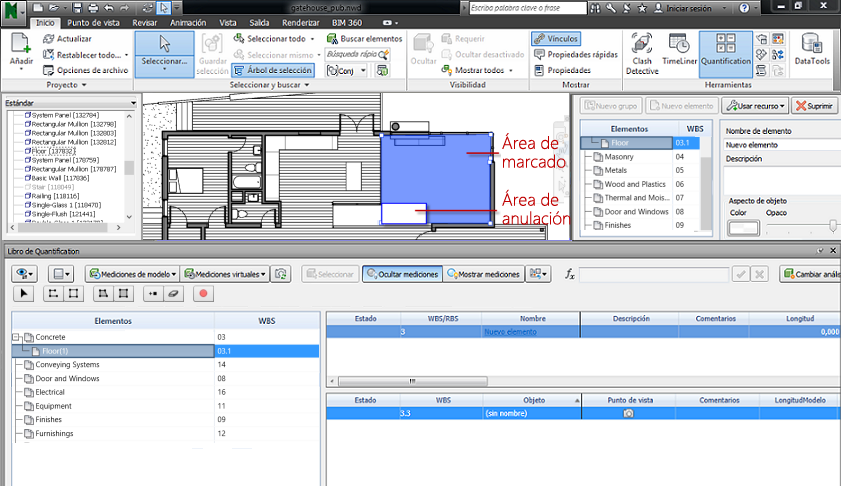The width and height of the screenshot is (841, 486).
Task: Click the Print icon in title bar
Action: tap(93, 8)
